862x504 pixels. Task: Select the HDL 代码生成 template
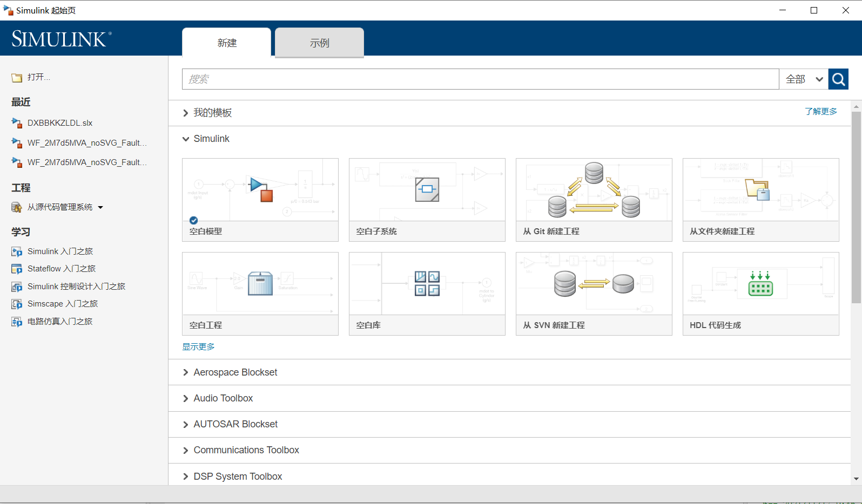[x=761, y=294]
